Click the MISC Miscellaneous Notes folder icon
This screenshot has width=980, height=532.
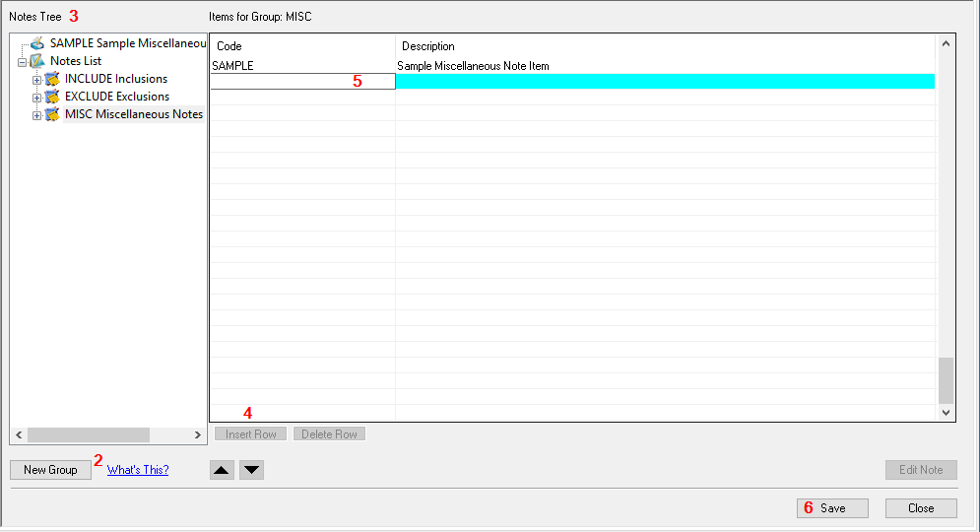click(52, 114)
